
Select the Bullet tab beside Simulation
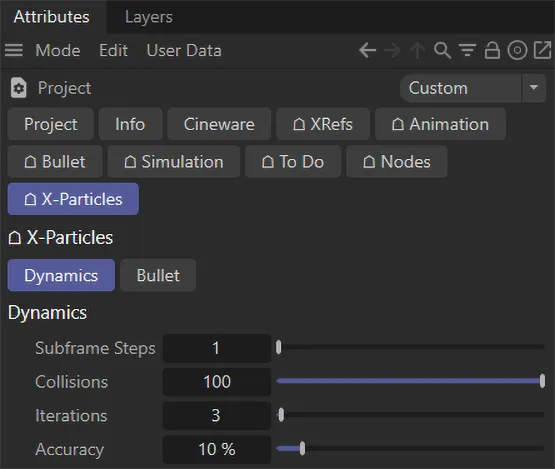55,162
